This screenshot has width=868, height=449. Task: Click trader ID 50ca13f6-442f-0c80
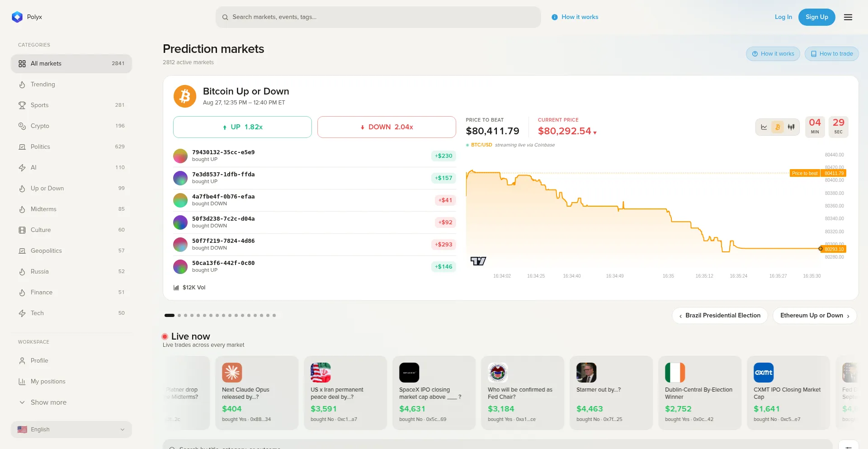[x=223, y=263]
